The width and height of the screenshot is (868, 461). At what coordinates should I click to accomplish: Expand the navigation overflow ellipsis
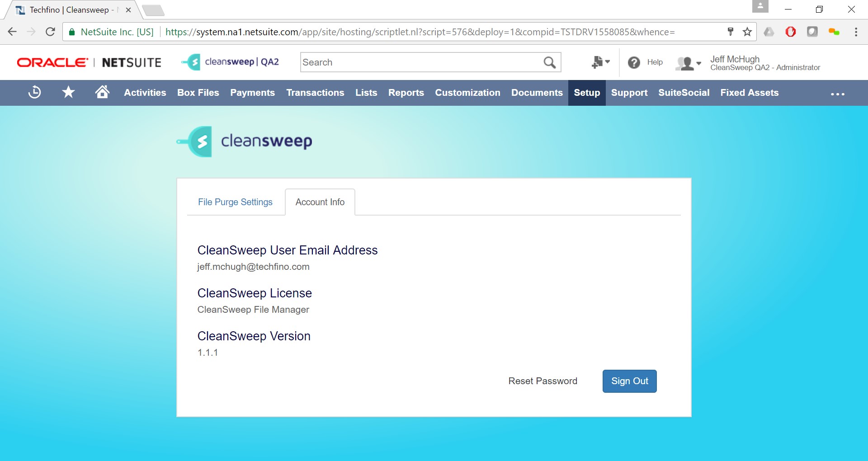[837, 94]
